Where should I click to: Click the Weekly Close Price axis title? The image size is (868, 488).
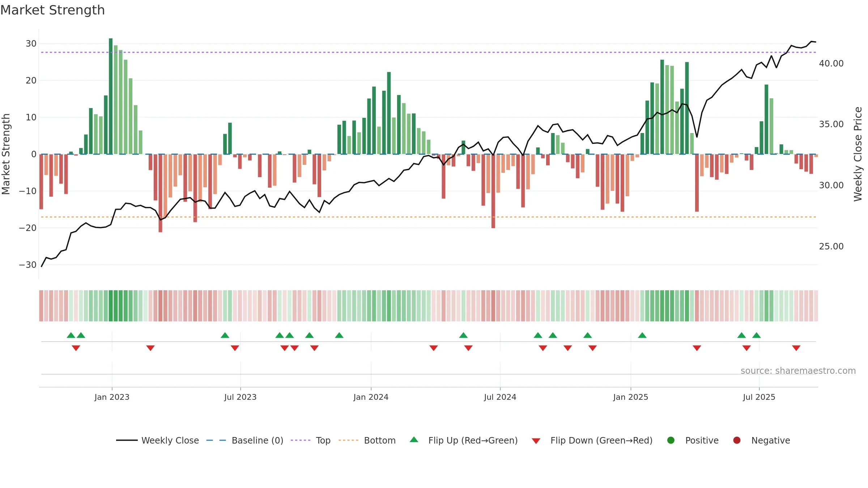tap(858, 154)
